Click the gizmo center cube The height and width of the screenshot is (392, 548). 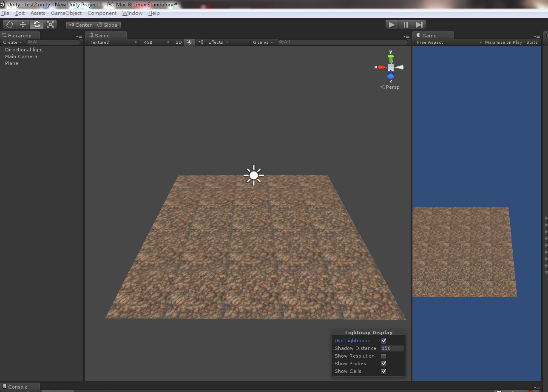click(391, 67)
